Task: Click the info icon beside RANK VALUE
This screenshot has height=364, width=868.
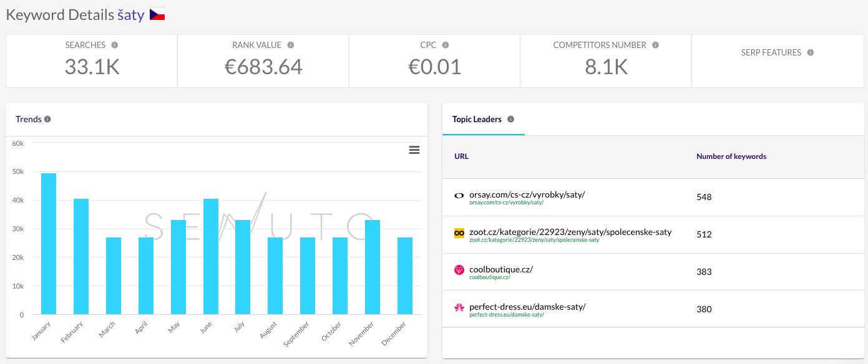Action: [291, 45]
